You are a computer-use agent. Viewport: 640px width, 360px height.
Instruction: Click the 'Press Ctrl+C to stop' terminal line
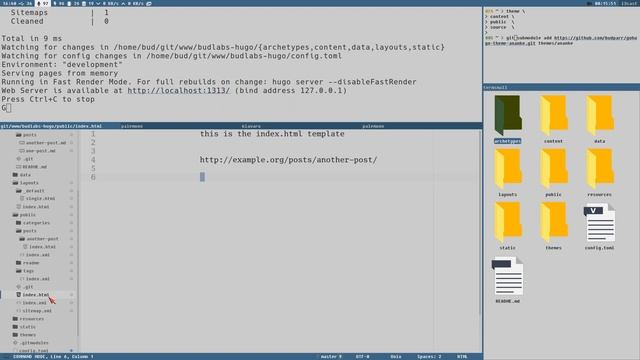tap(48, 99)
